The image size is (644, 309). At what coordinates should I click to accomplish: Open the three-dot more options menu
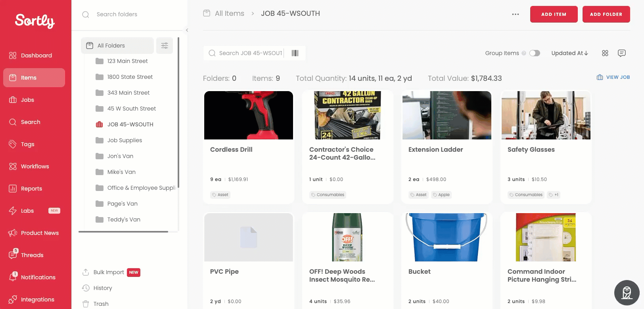[x=516, y=14]
